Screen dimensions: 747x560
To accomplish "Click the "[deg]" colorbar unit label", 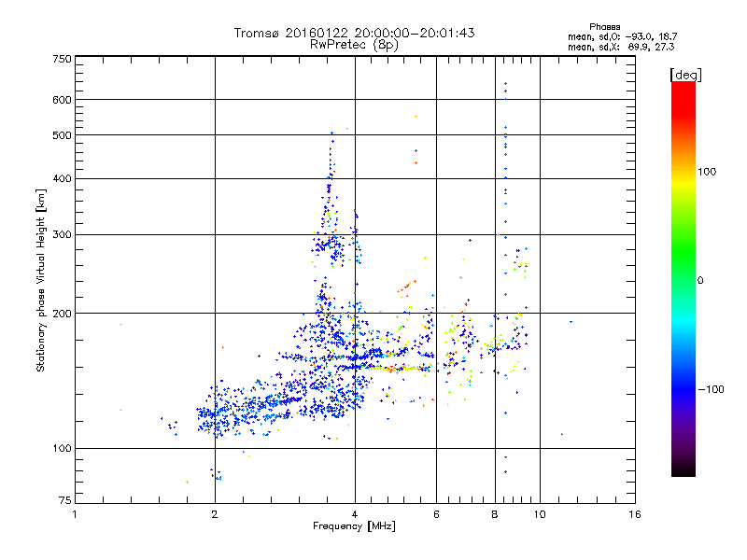I will [685, 75].
